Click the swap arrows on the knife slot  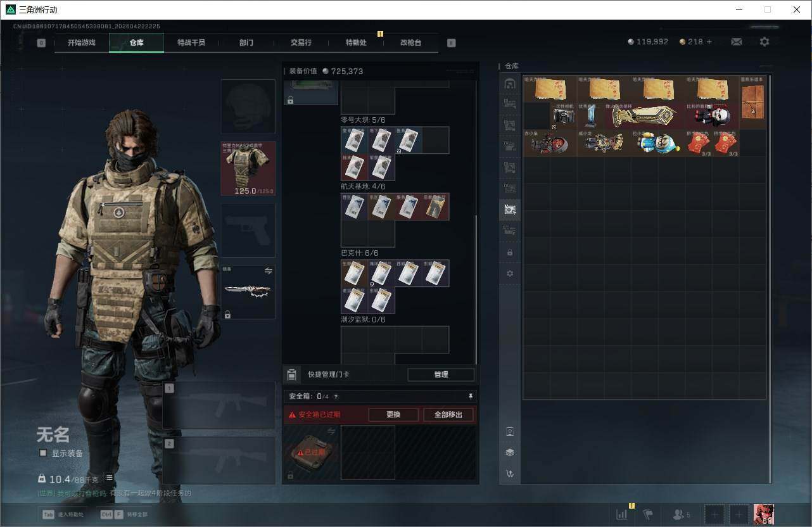[x=268, y=271]
